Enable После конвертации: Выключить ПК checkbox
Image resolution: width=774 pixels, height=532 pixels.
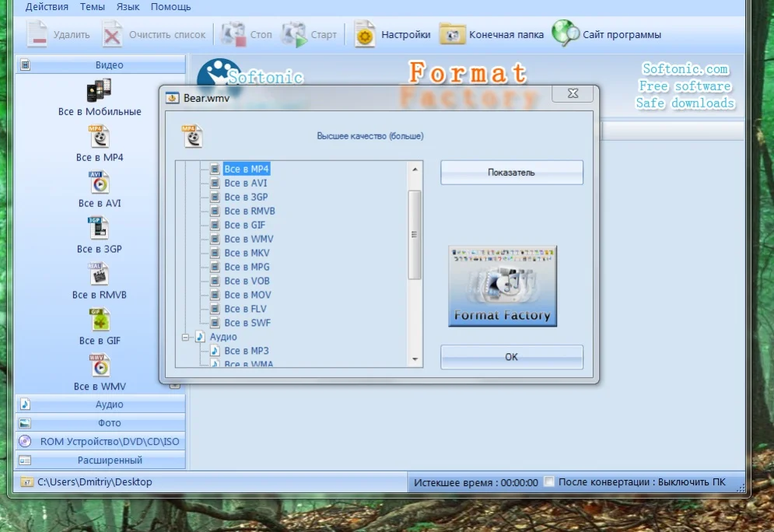click(x=548, y=481)
